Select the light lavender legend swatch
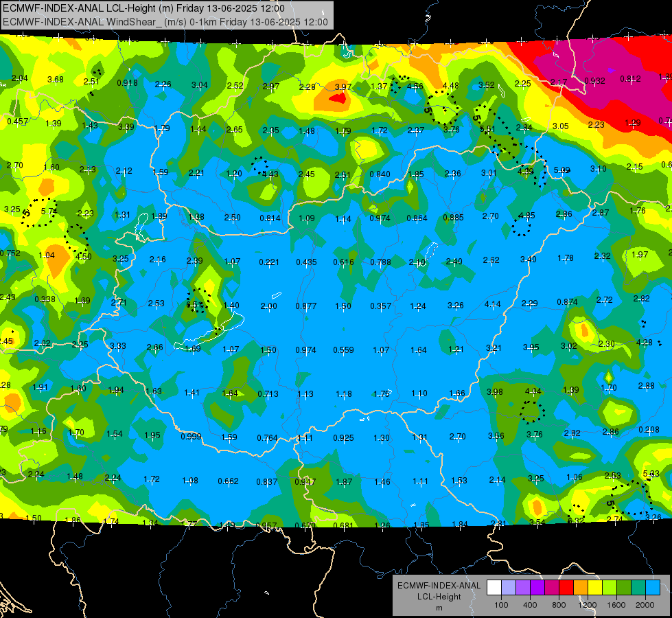 509,587
